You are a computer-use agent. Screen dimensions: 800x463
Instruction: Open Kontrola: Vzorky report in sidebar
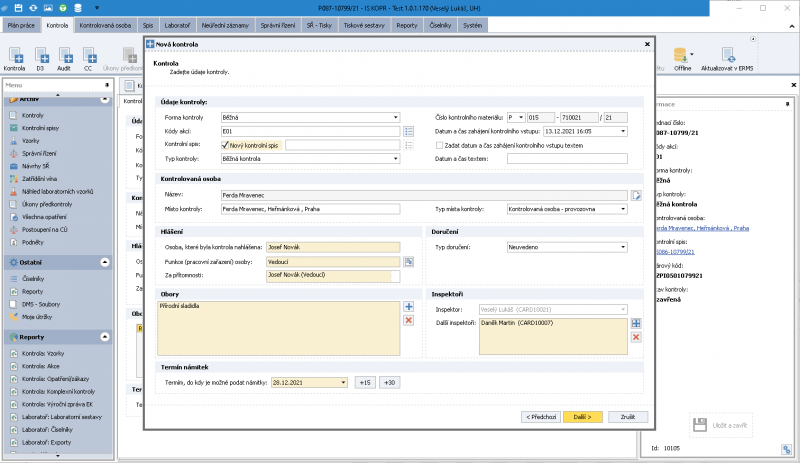point(43,353)
